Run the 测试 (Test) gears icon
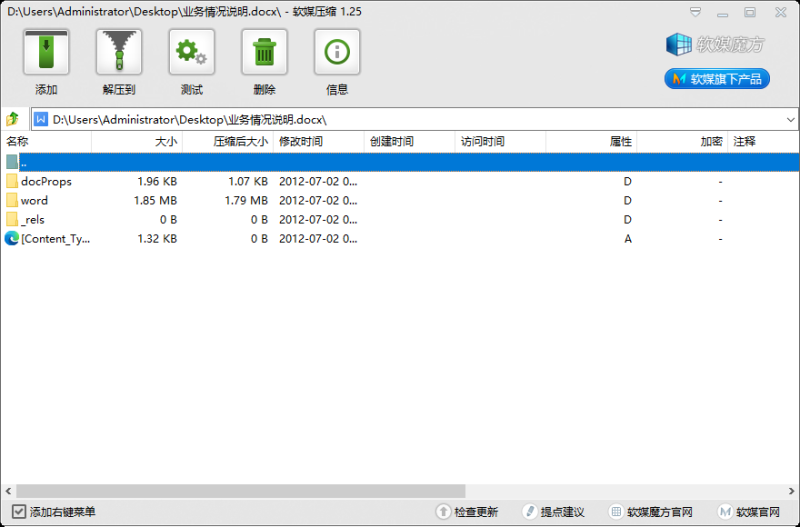Viewport: 800px width, 527px height. coord(192,52)
